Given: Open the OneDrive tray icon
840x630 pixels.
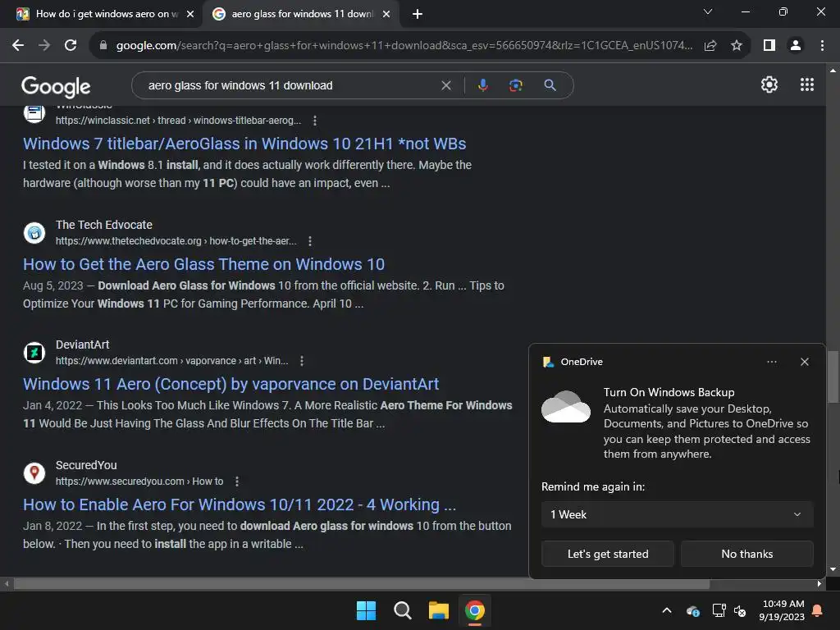Looking at the screenshot, I should coord(692,610).
